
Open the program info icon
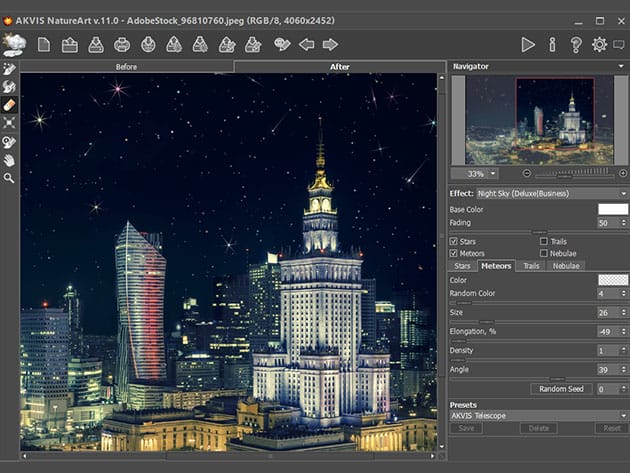click(552, 44)
